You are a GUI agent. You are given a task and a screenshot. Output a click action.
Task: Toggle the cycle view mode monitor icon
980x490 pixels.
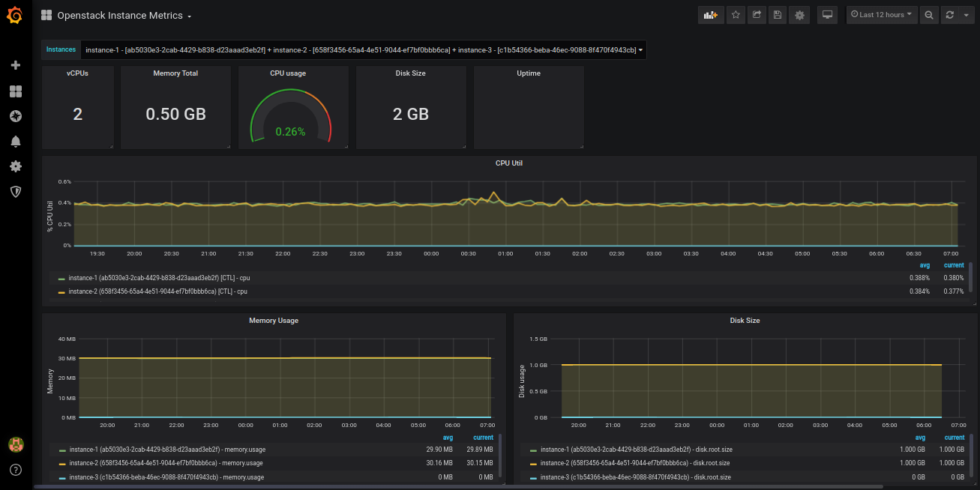click(x=827, y=15)
